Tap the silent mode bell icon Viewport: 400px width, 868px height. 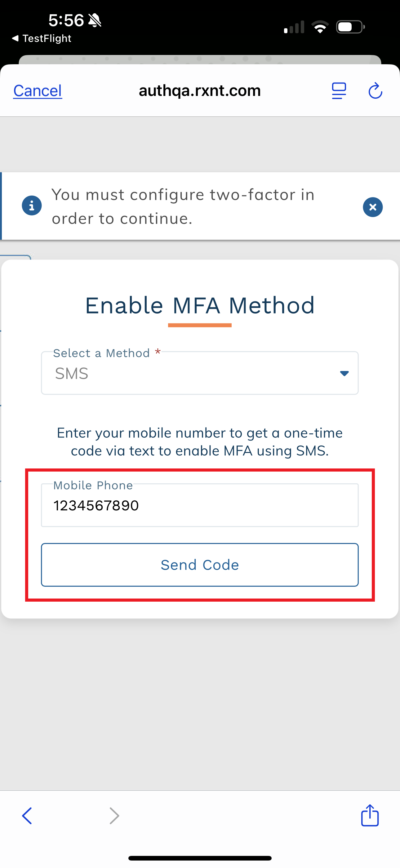tap(95, 20)
